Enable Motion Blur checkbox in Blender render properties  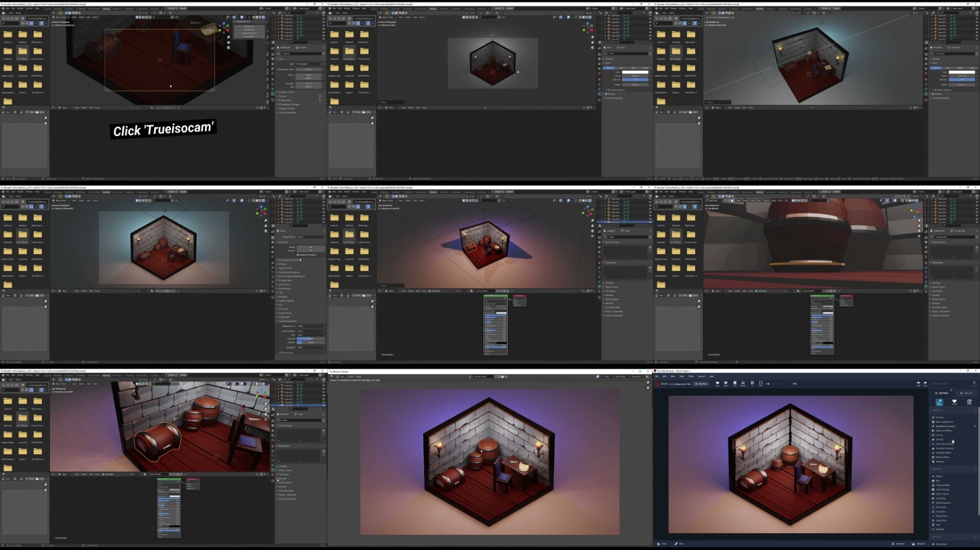pos(280,280)
